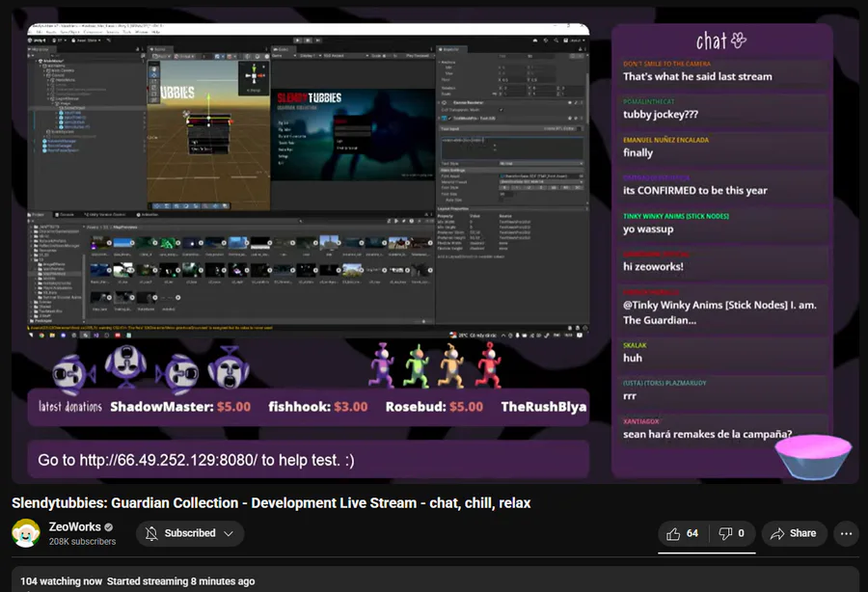Click the ShadowMaster: $5.00 donation text
The height and width of the screenshot is (592, 868).
pos(180,407)
